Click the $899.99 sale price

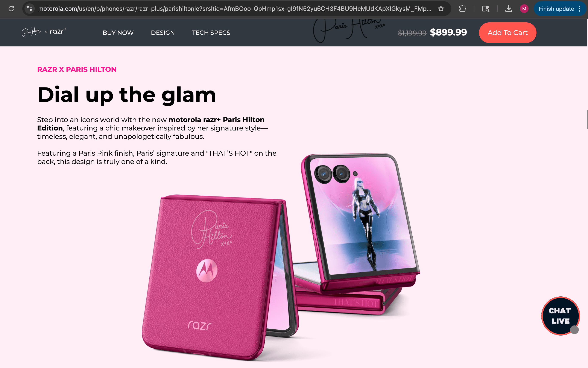(x=448, y=32)
